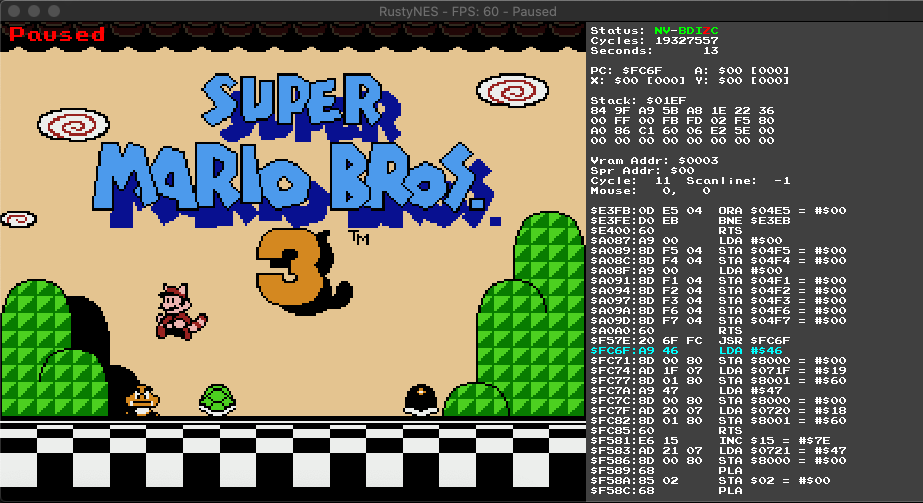Click stack row starting 00 FF 00 FB
This screenshot has height=503, width=923.
682,121
